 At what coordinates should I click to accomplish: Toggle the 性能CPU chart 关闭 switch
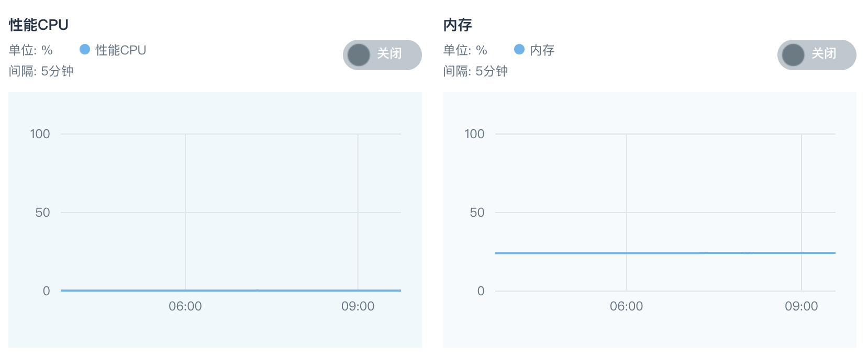click(382, 55)
